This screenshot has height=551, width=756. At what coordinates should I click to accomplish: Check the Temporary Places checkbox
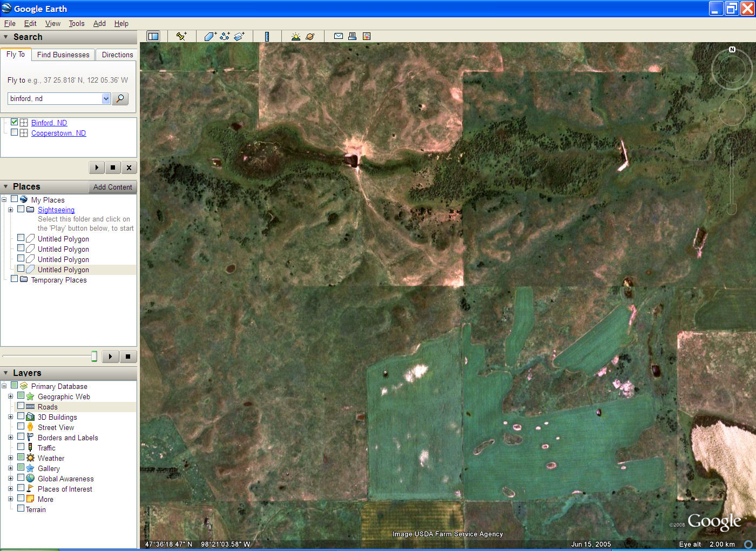tap(15, 279)
